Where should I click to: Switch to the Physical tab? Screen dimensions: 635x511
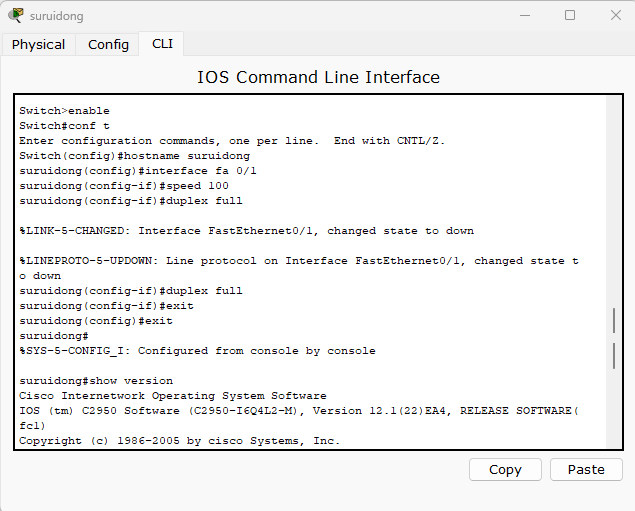point(38,45)
